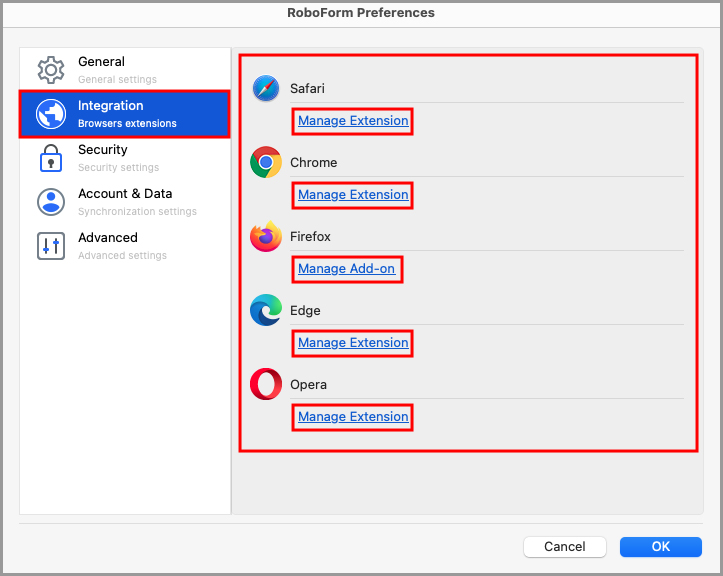
Task: Click the General gear icon
Action: point(51,70)
